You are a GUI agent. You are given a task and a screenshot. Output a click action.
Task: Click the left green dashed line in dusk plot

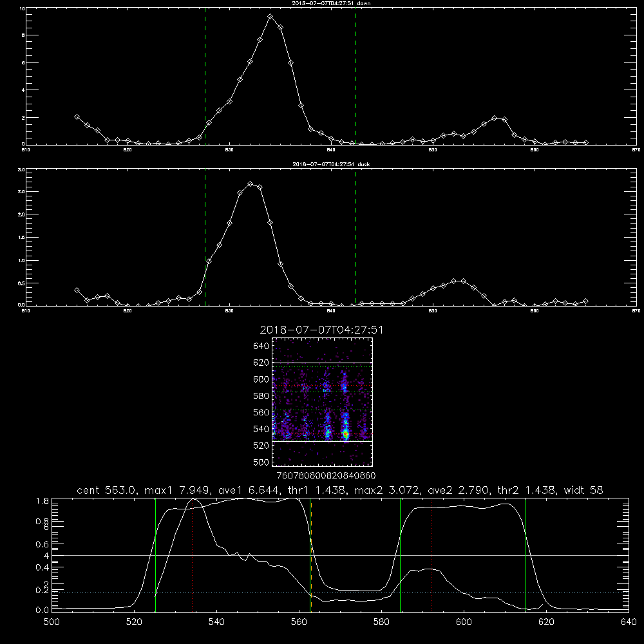tap(205, 238)
